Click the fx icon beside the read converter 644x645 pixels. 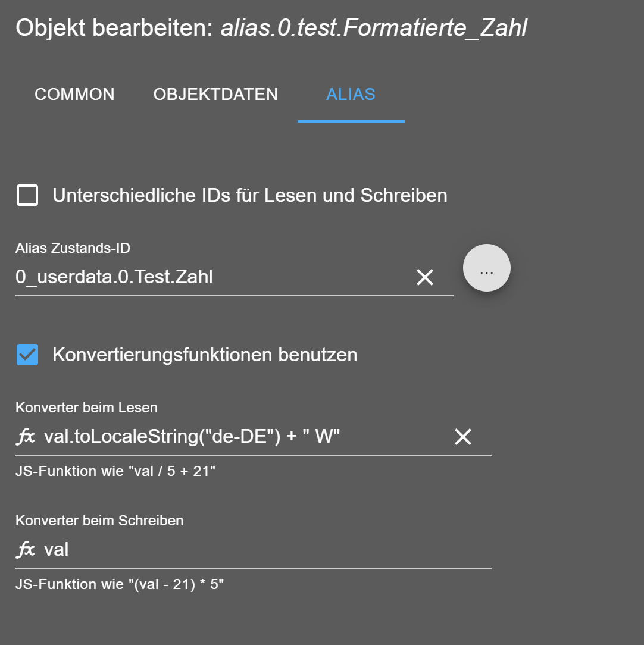click(x=26, y=436)
